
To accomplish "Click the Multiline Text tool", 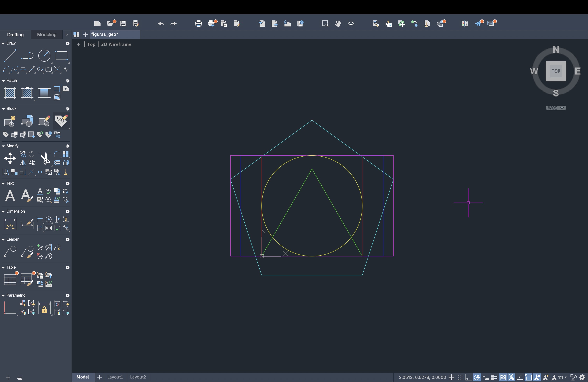I will [x=10, y=196].
